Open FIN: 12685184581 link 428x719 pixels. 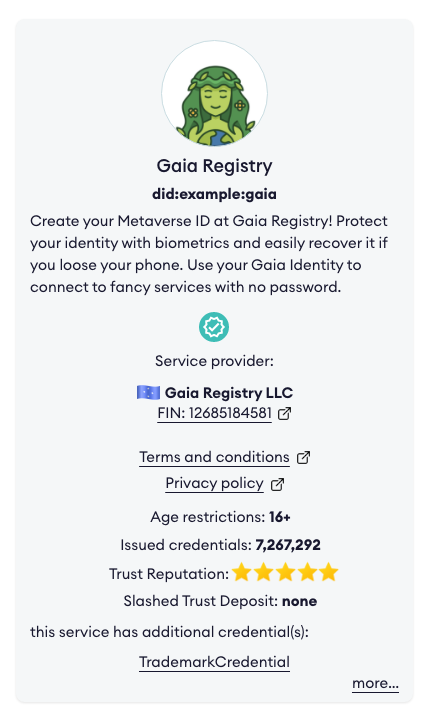tap(214, 413)
